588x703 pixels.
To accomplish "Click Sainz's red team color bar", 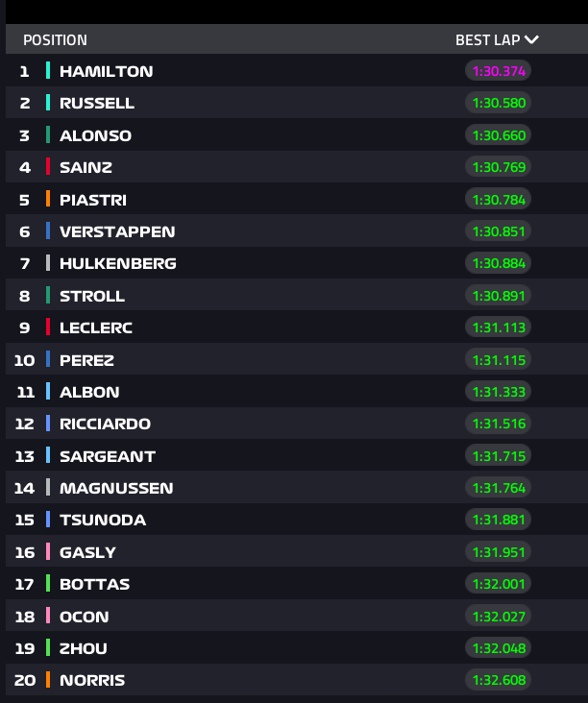I will (47, 167).
